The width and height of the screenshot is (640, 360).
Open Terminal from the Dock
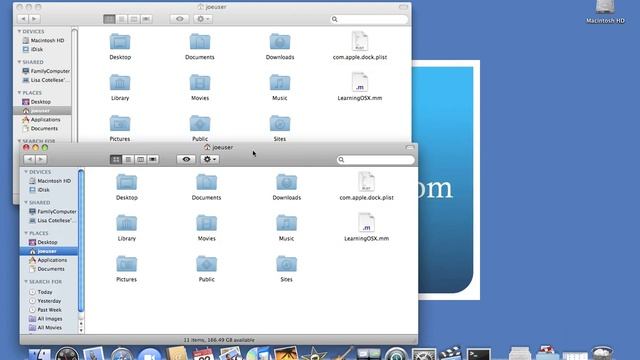478,353
